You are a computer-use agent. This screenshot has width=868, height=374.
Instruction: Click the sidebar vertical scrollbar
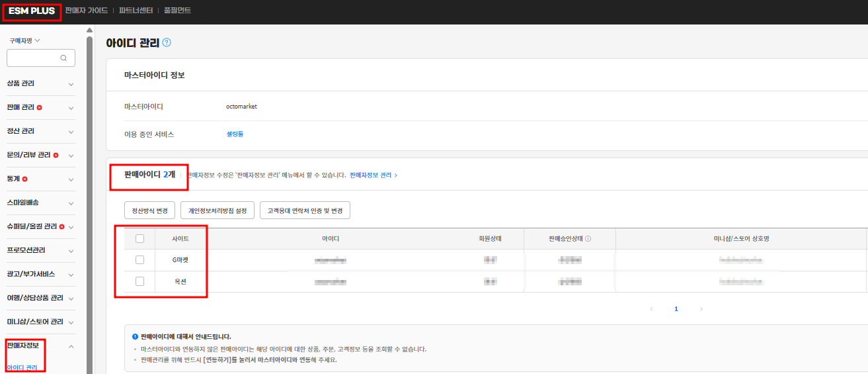point(90,205)
